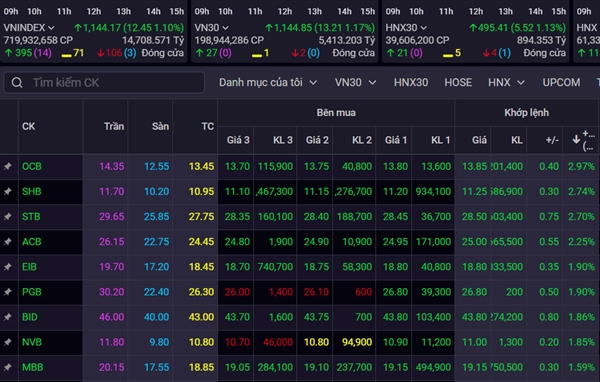The height and width of the screenshot is (382, 600).
Task: Click the pin icon beside OCB
Action: tap(8, 167)
